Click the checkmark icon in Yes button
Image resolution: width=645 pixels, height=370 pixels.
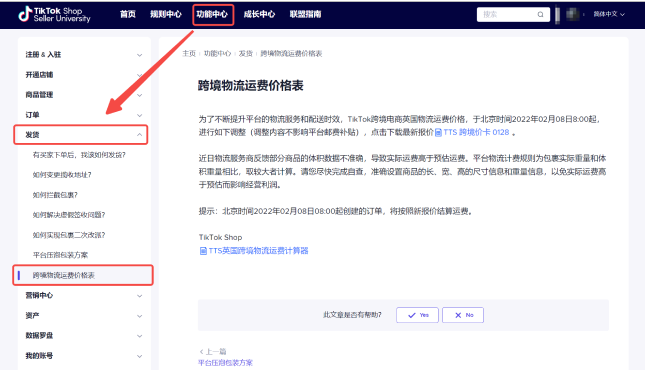pyautogui.click(x=412, y=315)
